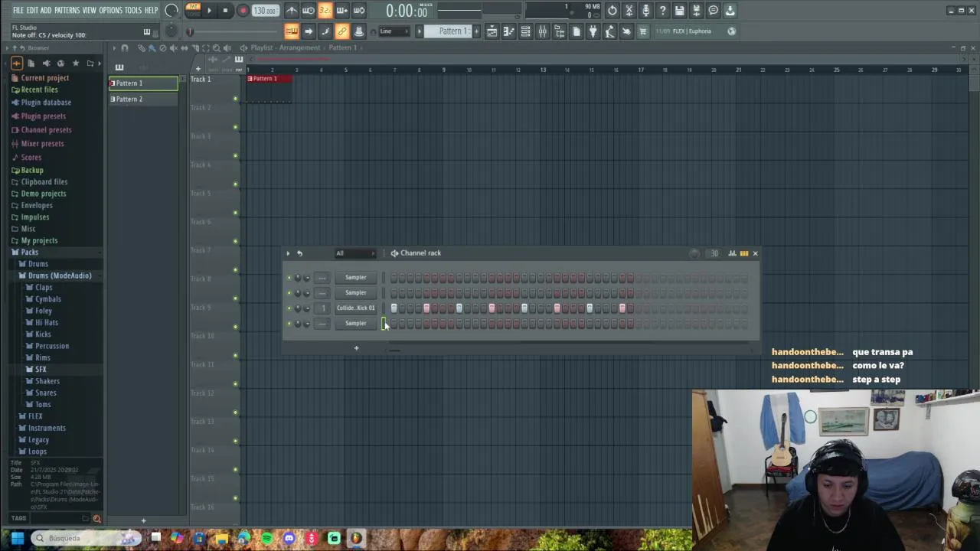
Task: Click the undo history icon
Action: [x=612, y=11]
